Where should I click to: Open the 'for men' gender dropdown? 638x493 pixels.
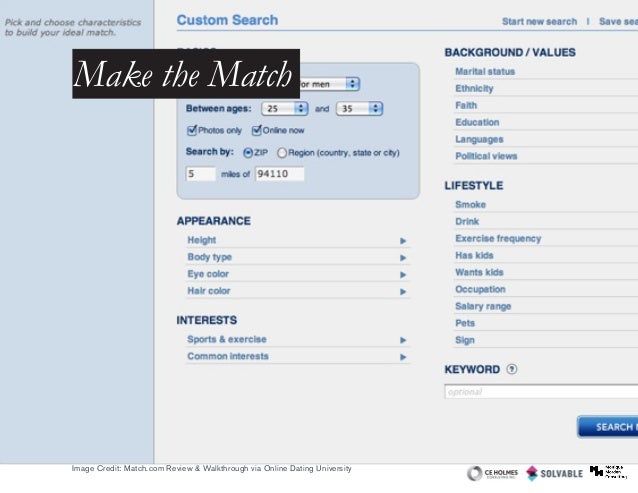(330, 84)
